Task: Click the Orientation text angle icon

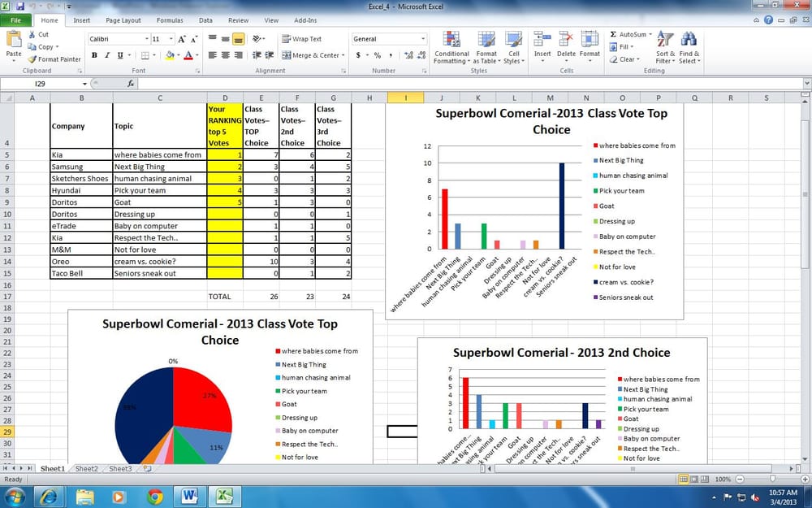Action: click(257, 39)
